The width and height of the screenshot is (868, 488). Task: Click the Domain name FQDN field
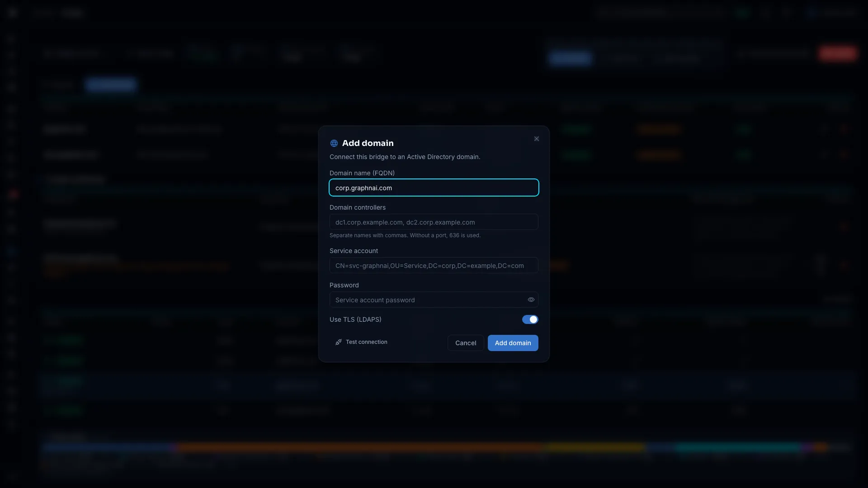tap(434, 188)
